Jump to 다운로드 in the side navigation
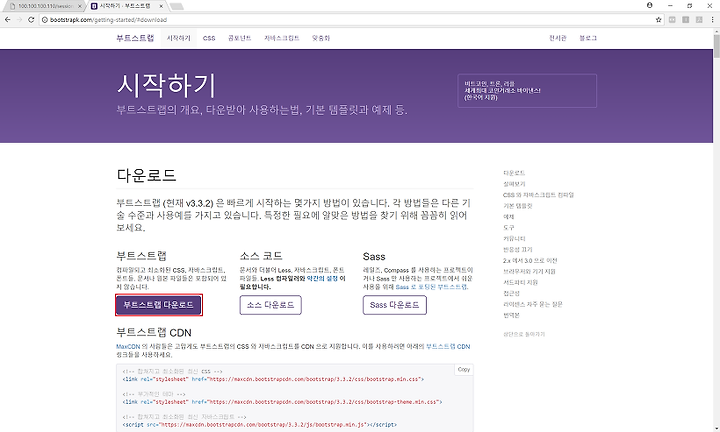 [514, 173]
